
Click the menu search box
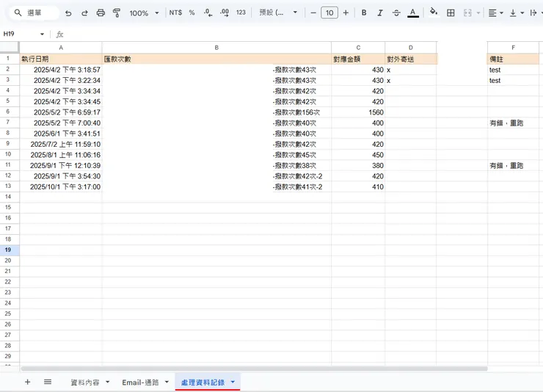pos(34,12)
